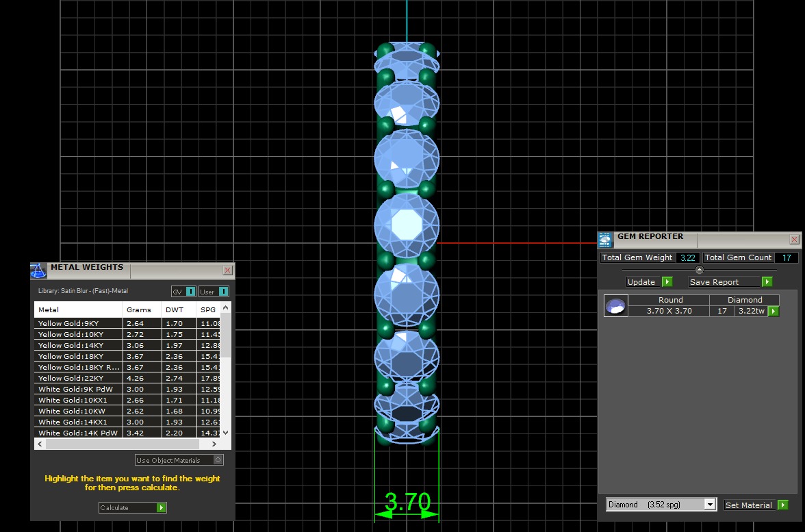Click the Library: Satin Blur (Fast)-Metal label
This screenshot has height=532, width=805.
[x=84, y=290]
